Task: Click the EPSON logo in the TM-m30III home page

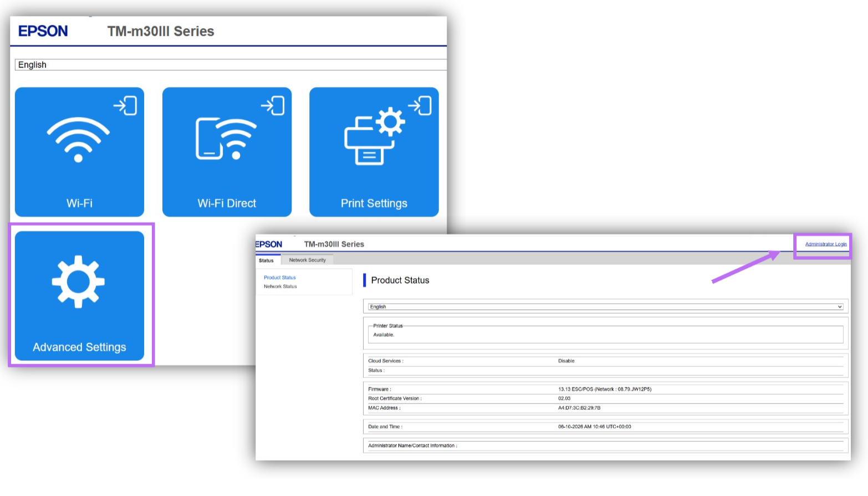Action: (43, 31)
